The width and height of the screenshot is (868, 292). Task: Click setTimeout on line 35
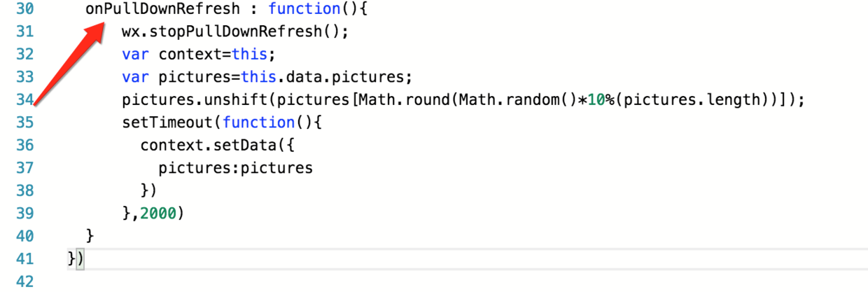click(167, 123)
